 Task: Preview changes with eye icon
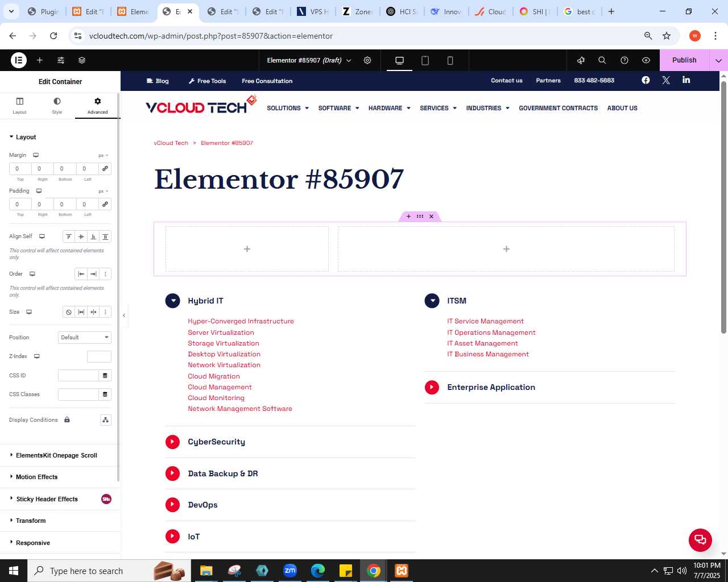click(646, 60)
